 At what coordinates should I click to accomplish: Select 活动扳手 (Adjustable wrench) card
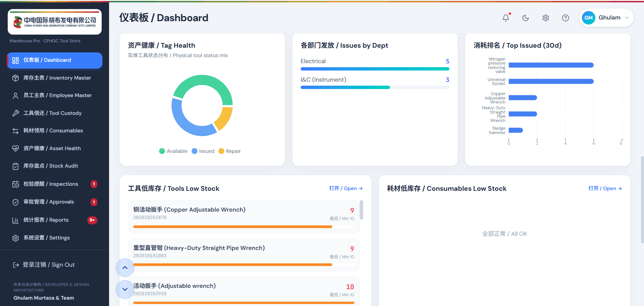pyautogui.click(x=244, y=291)
